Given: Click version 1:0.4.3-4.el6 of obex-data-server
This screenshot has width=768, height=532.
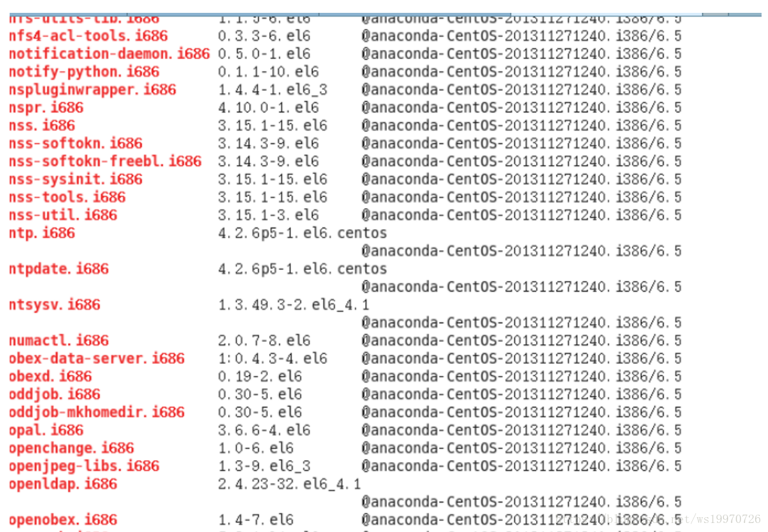Looking at the screenshot, I should click(x=272, y=359).
